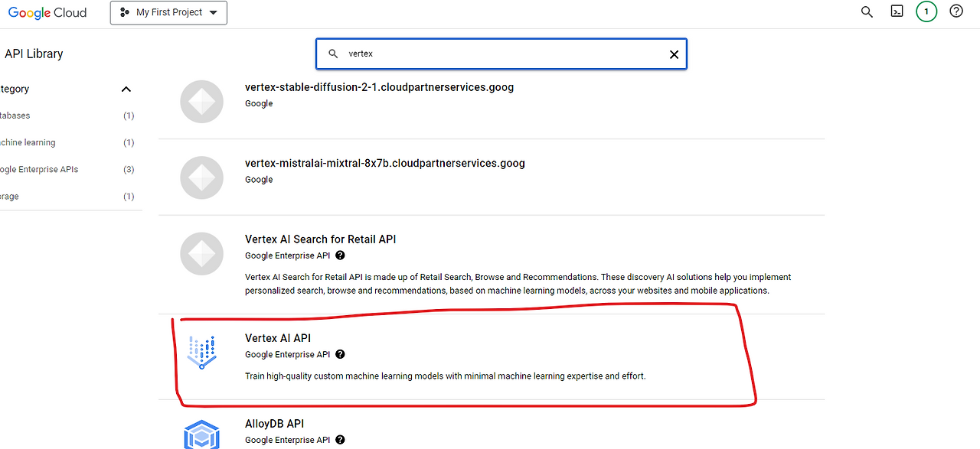Open the My First Project selector dropdown
980x449 pixels.
point(168,12)
